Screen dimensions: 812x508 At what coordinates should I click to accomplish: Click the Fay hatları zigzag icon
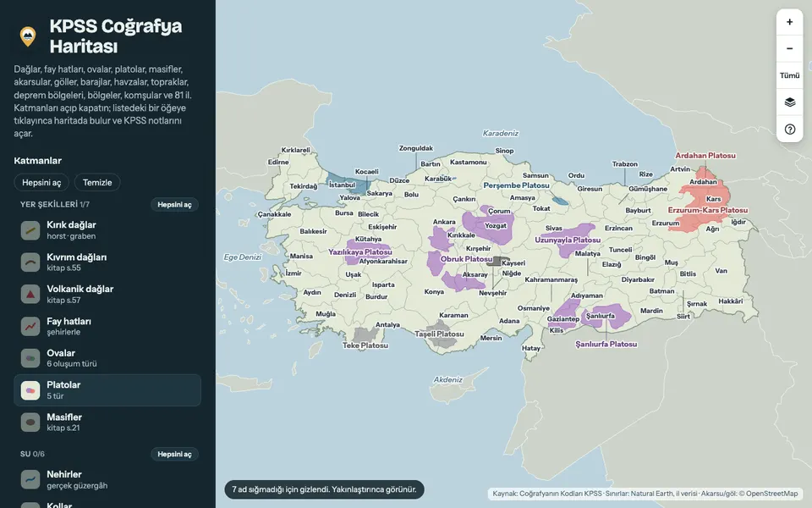[x=30, y=326]
